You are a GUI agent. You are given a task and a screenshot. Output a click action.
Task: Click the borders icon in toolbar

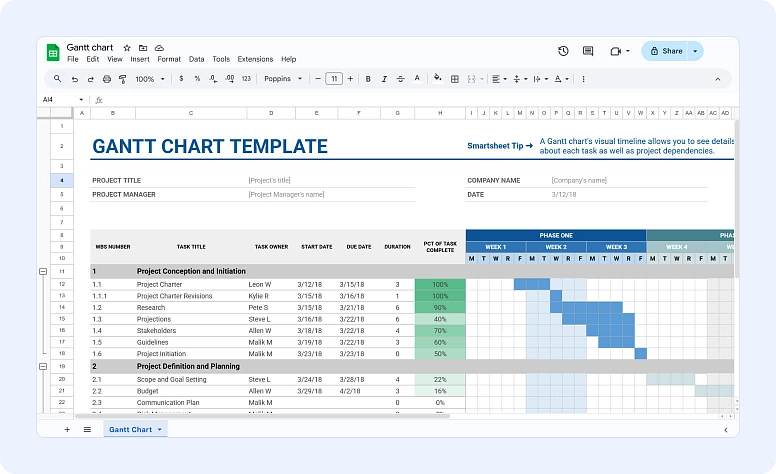click(454, 79)
